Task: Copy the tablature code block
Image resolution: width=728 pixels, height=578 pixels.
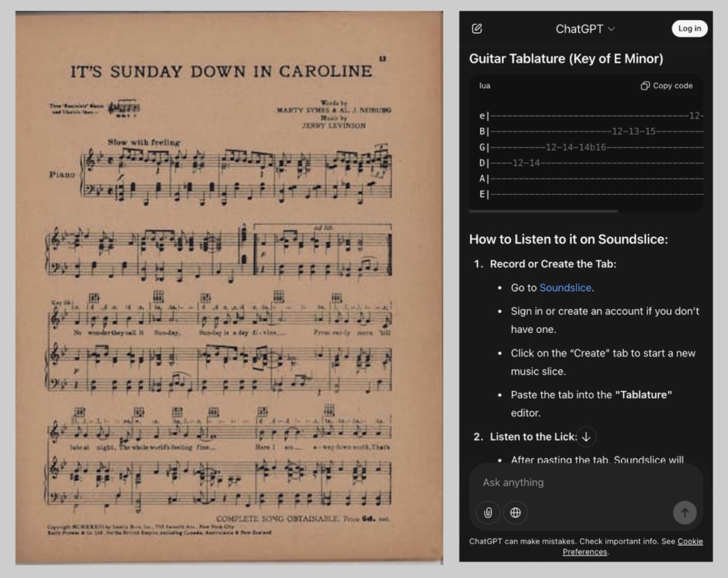Action: pyautogui.click(x=666, y=86)
